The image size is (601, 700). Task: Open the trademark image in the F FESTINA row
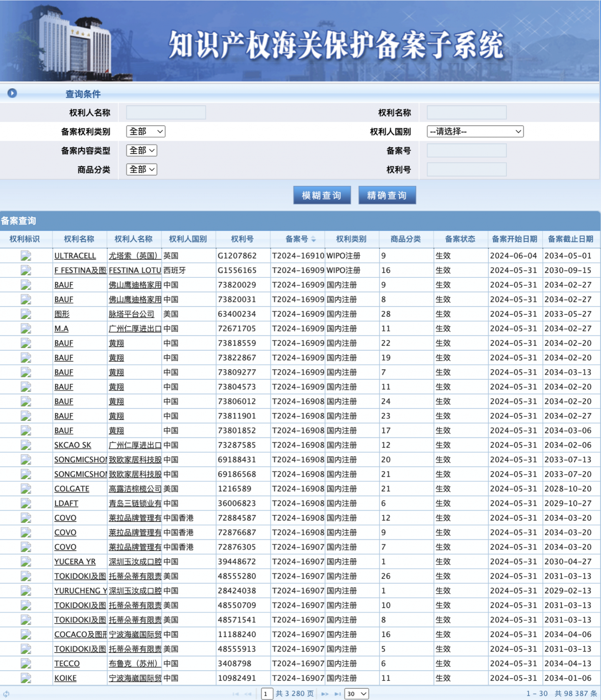[26, 270]
